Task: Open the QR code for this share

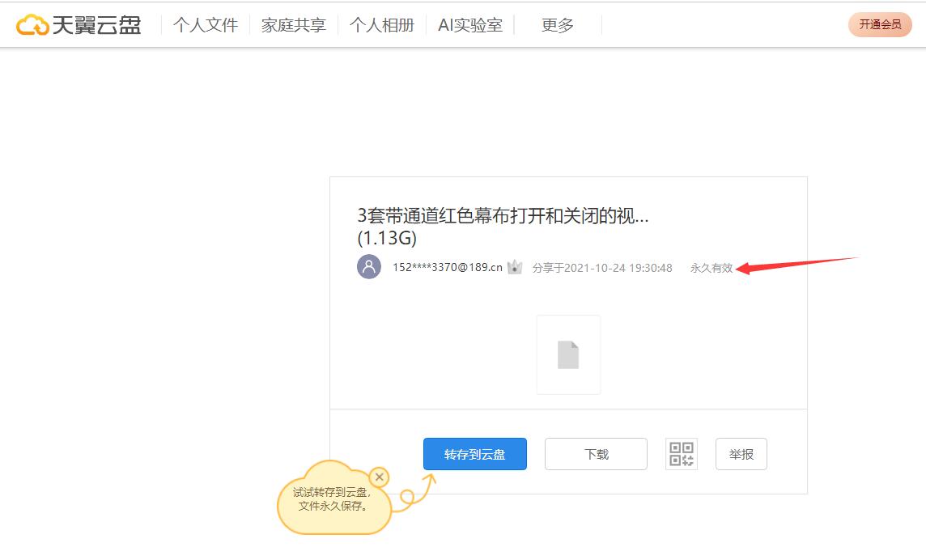Action: tap(681, 453)
